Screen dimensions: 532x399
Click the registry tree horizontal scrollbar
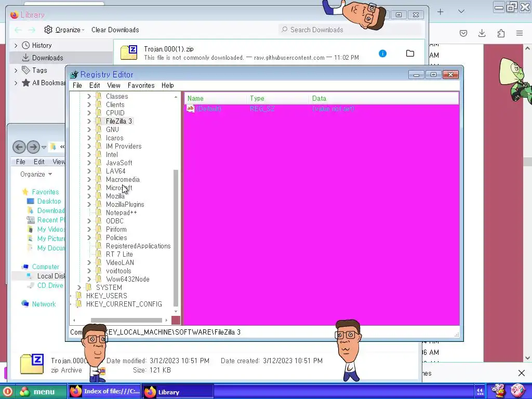126,320
